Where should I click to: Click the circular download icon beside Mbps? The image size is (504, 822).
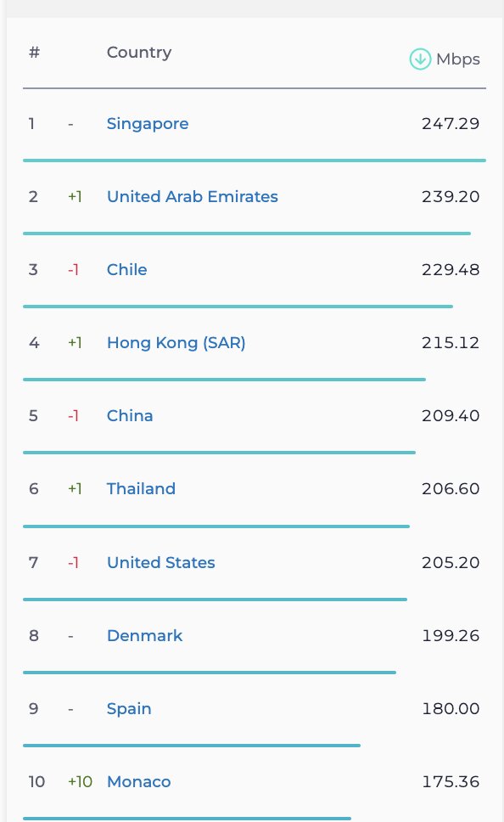click(x=419, y=59)
